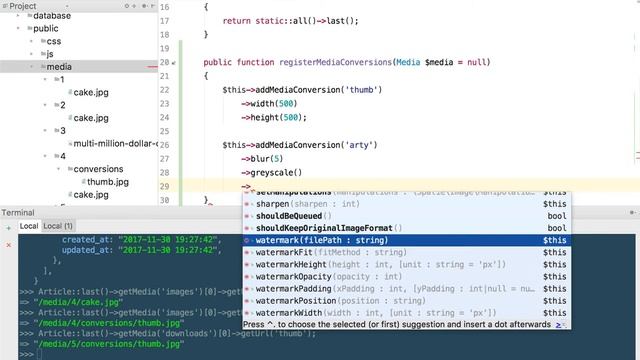
Task: Select the watermarkHeight suggestion
Action: pyautogui.click(x=406, y=264)
